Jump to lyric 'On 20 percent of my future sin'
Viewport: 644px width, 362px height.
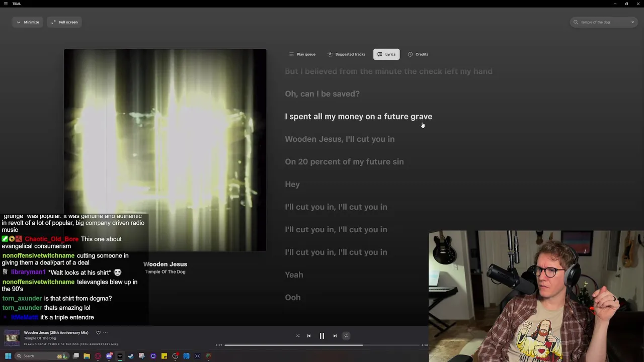tap(344, 162)
